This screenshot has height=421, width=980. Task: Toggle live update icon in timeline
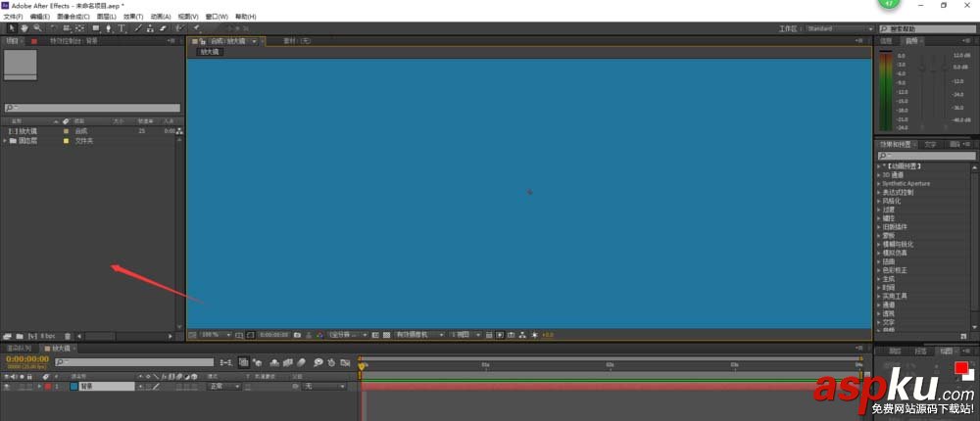pyautogui.click(x=243, y=362)
